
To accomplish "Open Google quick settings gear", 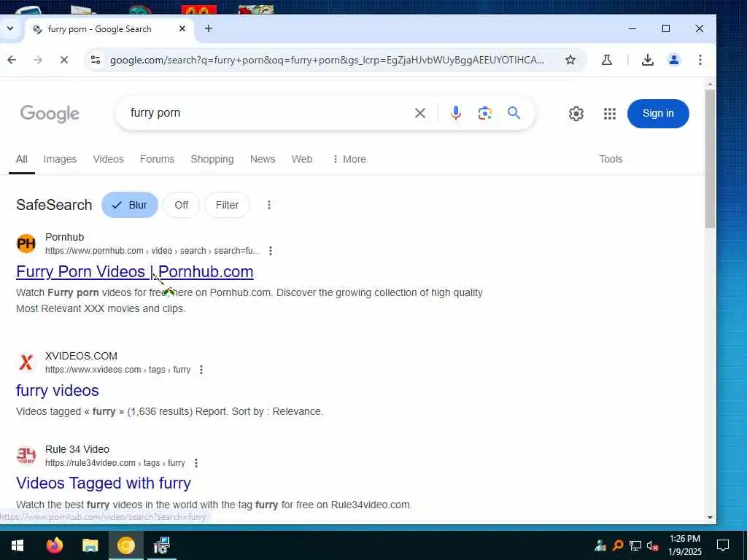I will [x=576, y=114].
